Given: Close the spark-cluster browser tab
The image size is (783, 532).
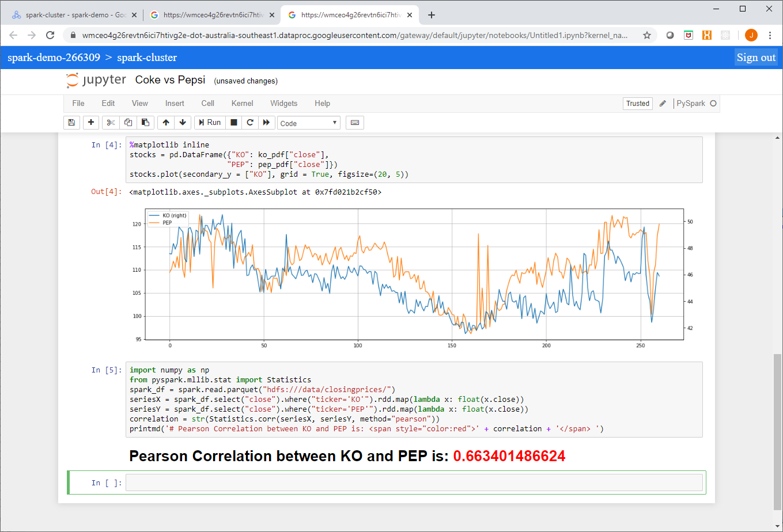Looking at the screenshot, I should pos(134,15).
